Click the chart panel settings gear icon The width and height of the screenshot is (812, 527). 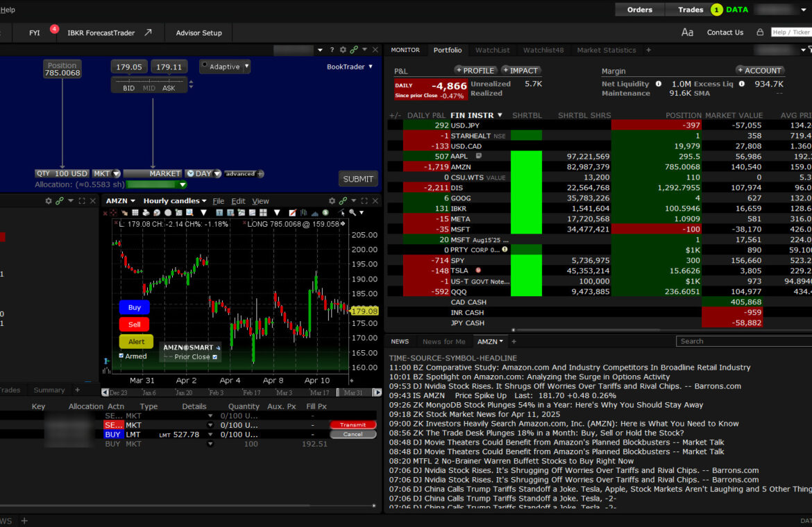(331, 201)
